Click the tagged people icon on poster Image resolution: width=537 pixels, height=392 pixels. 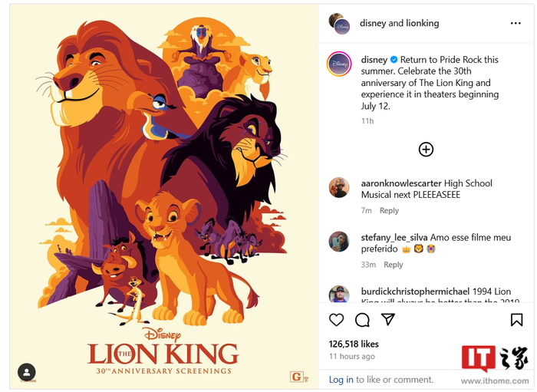coord(27,372)
